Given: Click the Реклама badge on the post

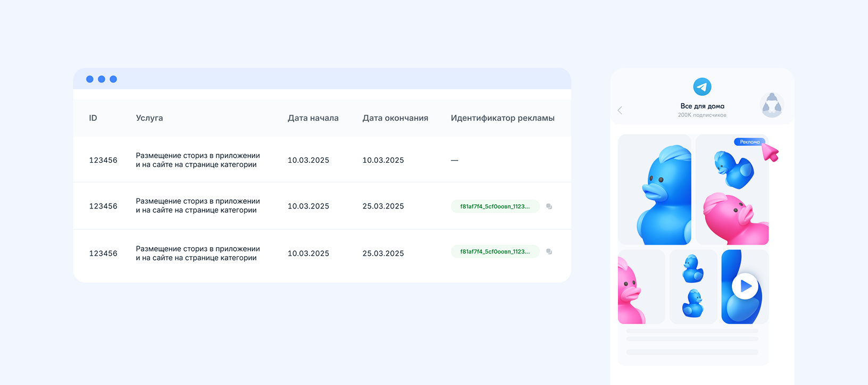Looking at the screenshot, I should 749,142.
